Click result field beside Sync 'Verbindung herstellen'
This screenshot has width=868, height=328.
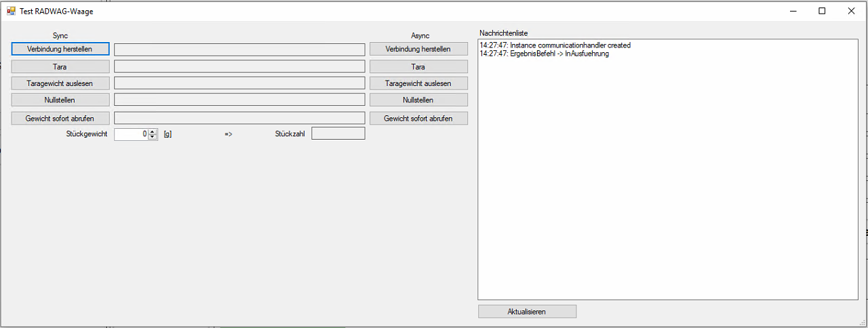(239, 49)
